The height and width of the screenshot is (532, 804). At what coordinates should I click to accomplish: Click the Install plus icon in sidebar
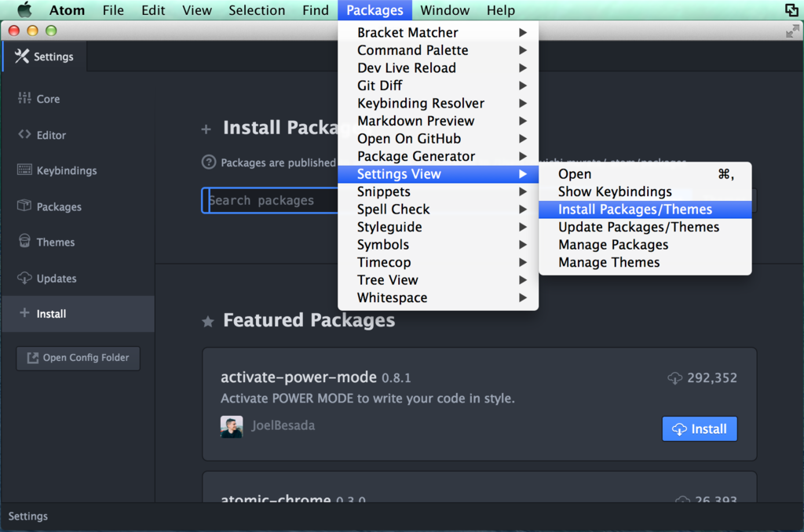click(24, 312)
